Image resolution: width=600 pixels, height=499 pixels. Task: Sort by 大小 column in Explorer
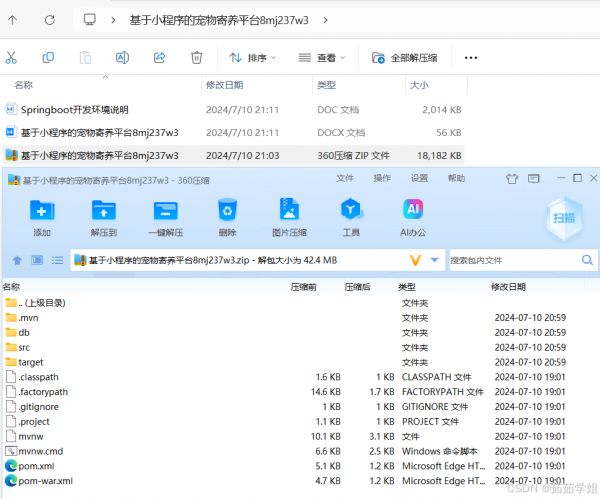coord(419,85)
